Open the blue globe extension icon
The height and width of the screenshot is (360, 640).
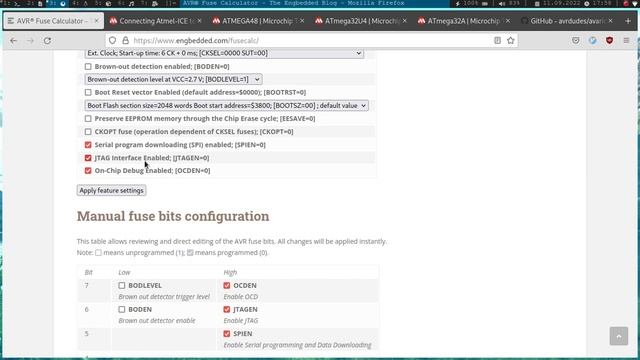pos(593,40)
